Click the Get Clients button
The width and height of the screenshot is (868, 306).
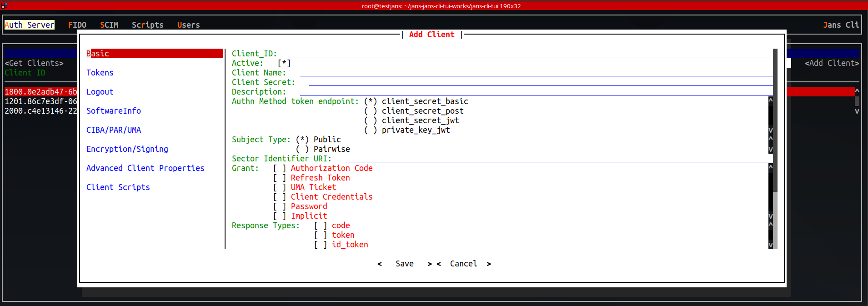[34, 63]
